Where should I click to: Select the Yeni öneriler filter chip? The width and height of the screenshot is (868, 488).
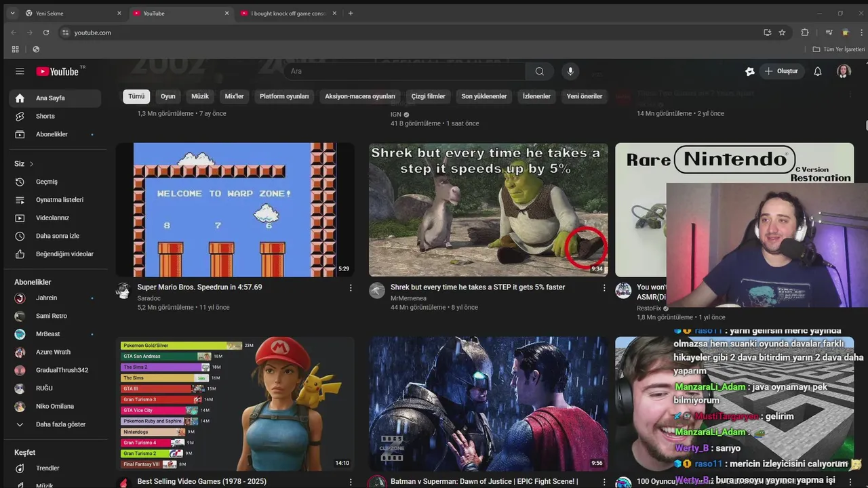coord(585,96)
